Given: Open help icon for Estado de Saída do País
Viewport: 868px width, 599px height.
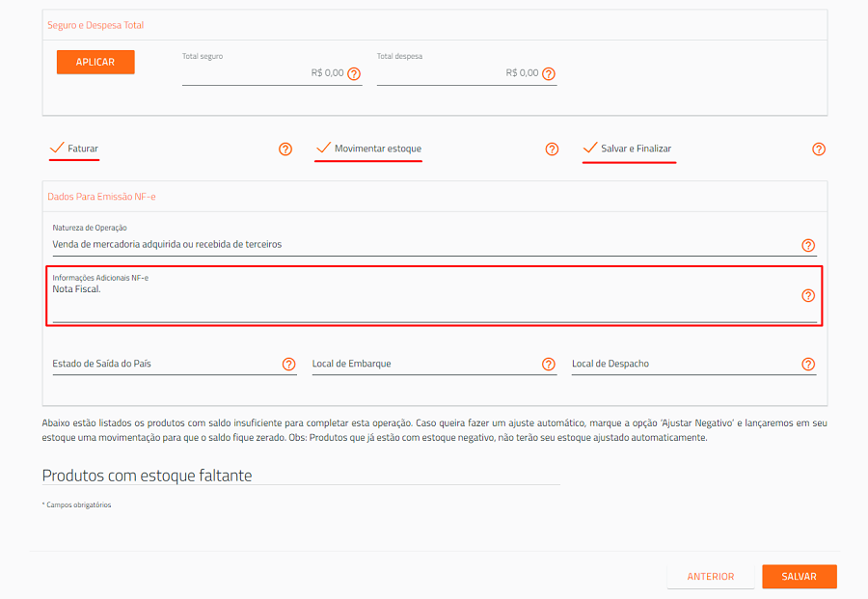Looking at the screenshot, I should click(289, 364).
